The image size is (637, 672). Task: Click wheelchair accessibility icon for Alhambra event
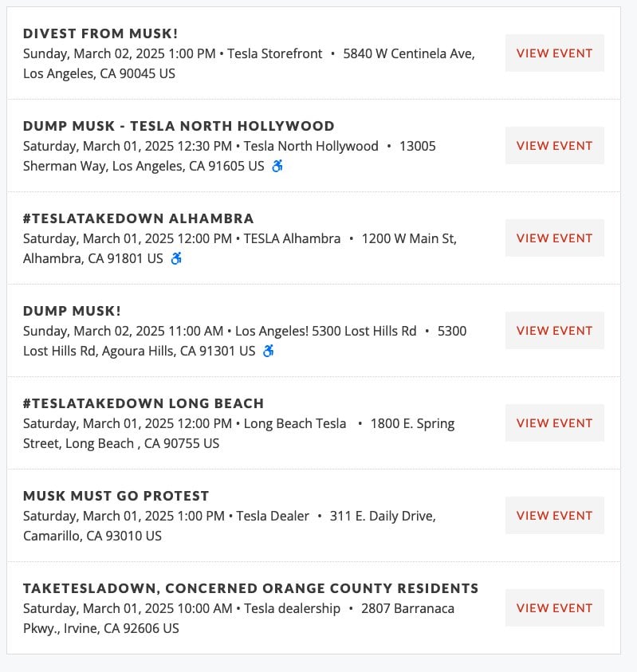click(176, 258)
